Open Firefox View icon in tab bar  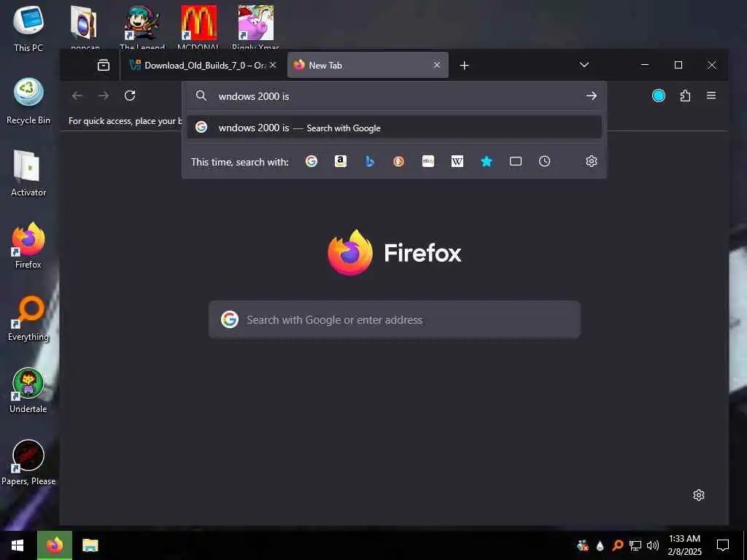(104, 65)
